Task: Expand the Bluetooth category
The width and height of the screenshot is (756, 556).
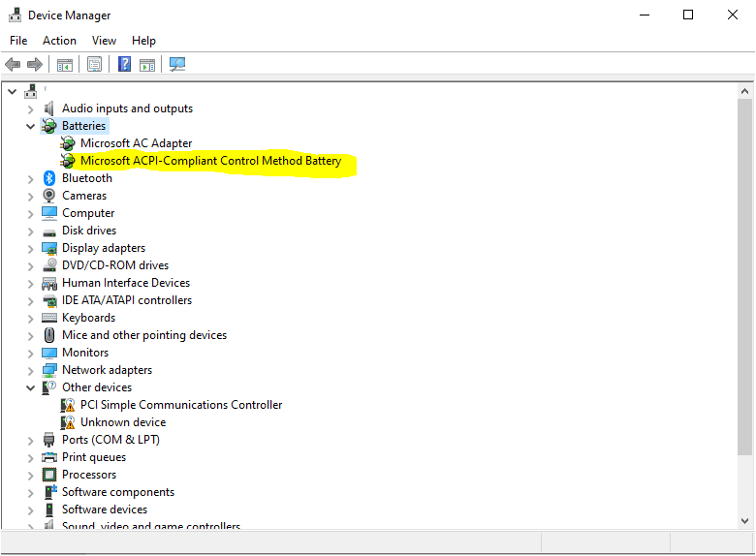Action: click(30, 179)
